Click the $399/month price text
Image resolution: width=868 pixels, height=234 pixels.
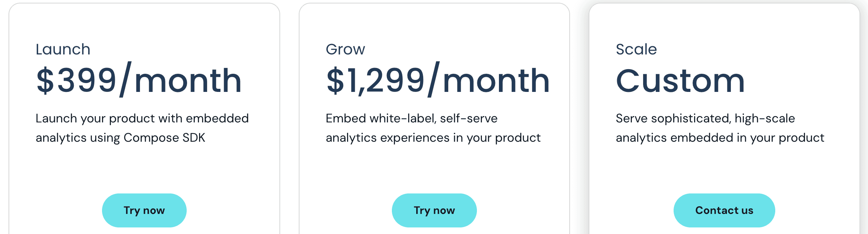(139, 80)
